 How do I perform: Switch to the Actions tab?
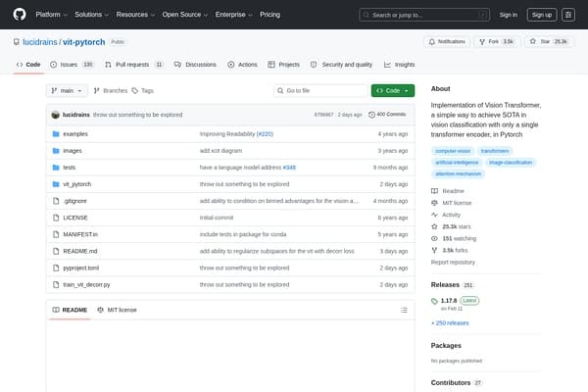(x=242, y=65)
